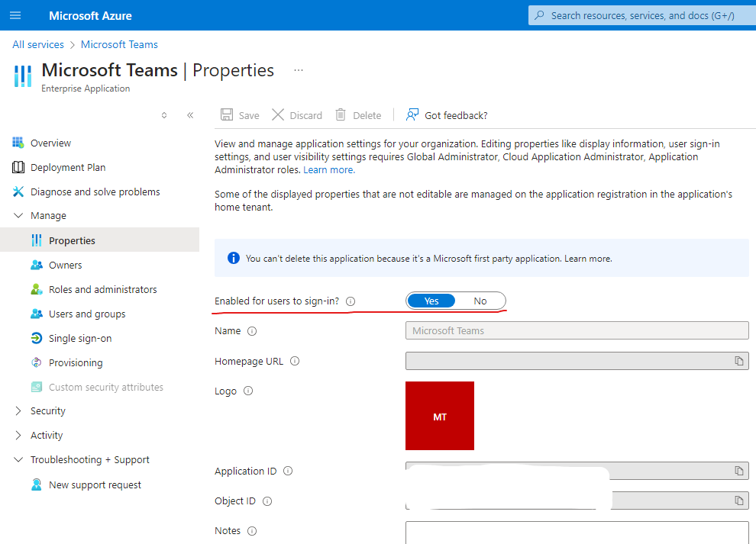Go to All services breadcrumb

tap(38, 44)
